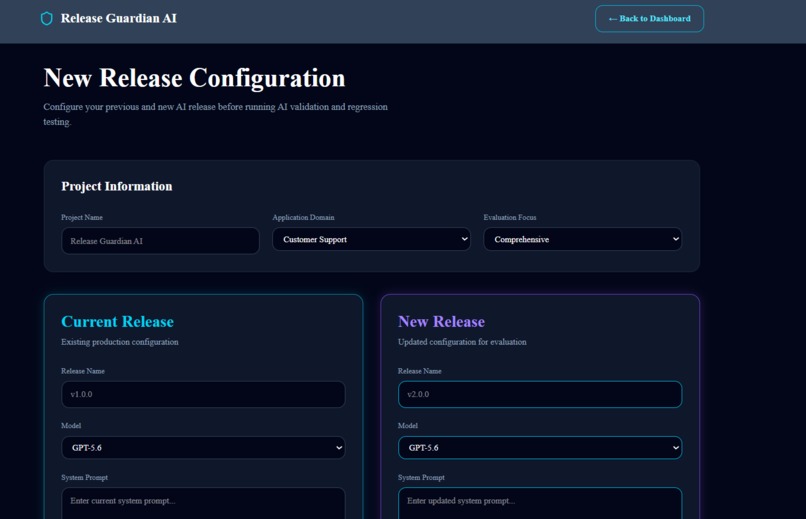Click the "New Release" card heading
The width and height of the screenshot is (806, 519).
[441, 321]
